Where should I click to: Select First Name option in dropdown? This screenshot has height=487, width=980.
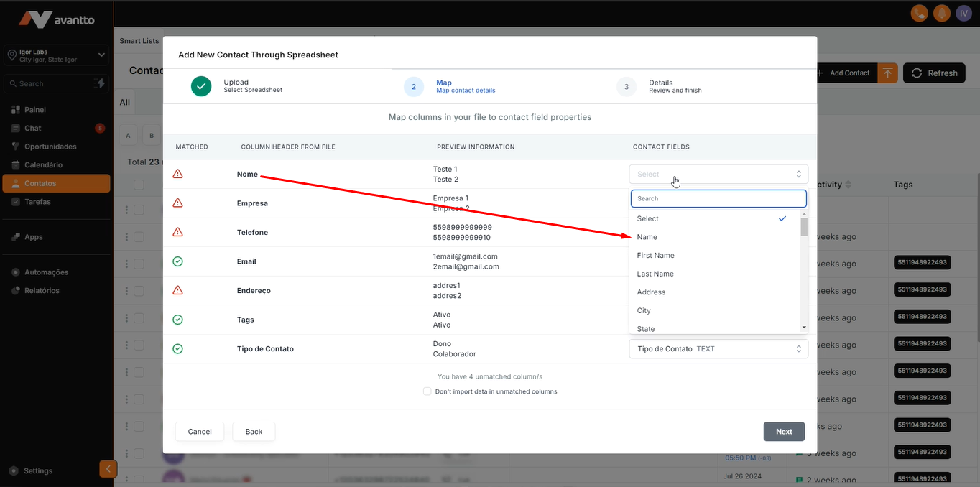(655, 256)
